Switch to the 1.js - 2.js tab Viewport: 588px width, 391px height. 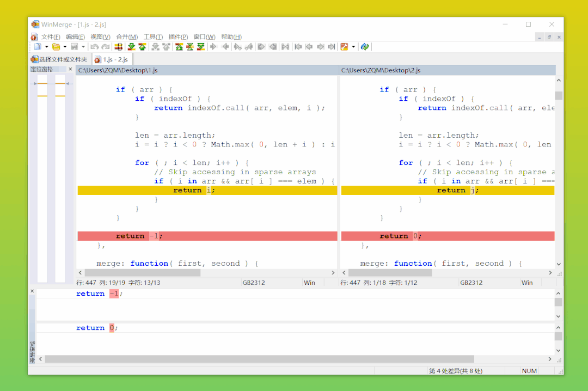pyautogui.click(x=112, y=59)
